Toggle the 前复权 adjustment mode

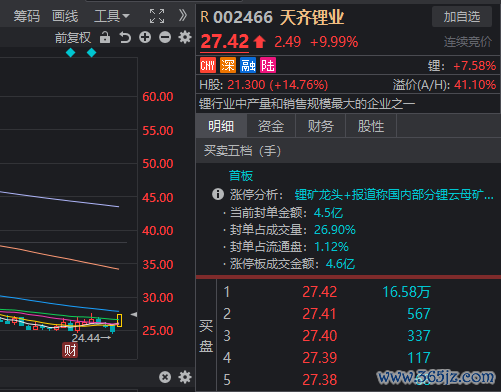pyautogui.click(x=73, y=38)
